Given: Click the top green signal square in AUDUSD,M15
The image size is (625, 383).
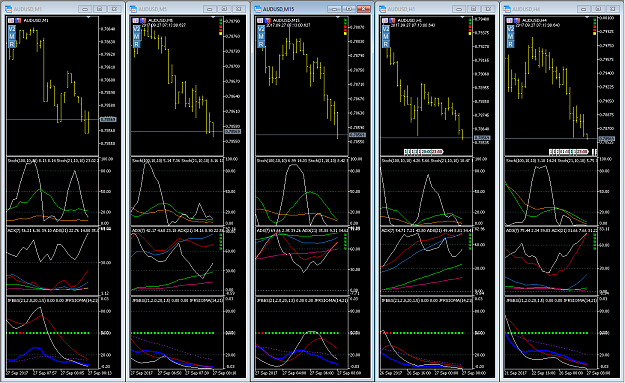Looking at the screenshot, I should tap(345, 19).
